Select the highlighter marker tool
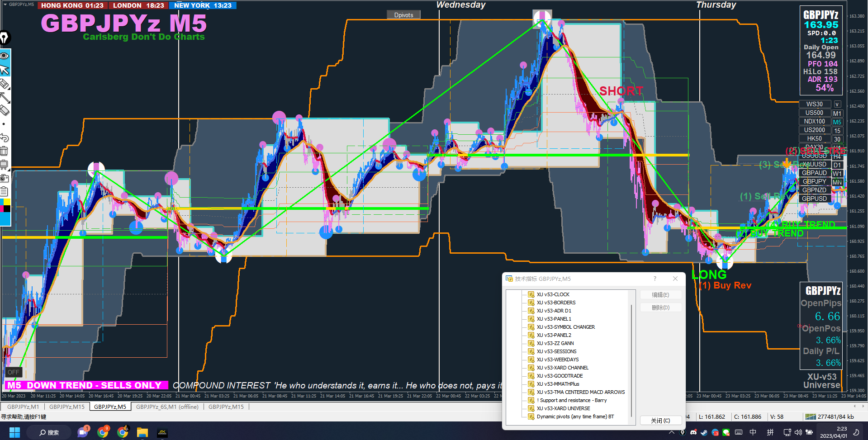Viewport: 868px width, 440px height. tap(5, 84)
